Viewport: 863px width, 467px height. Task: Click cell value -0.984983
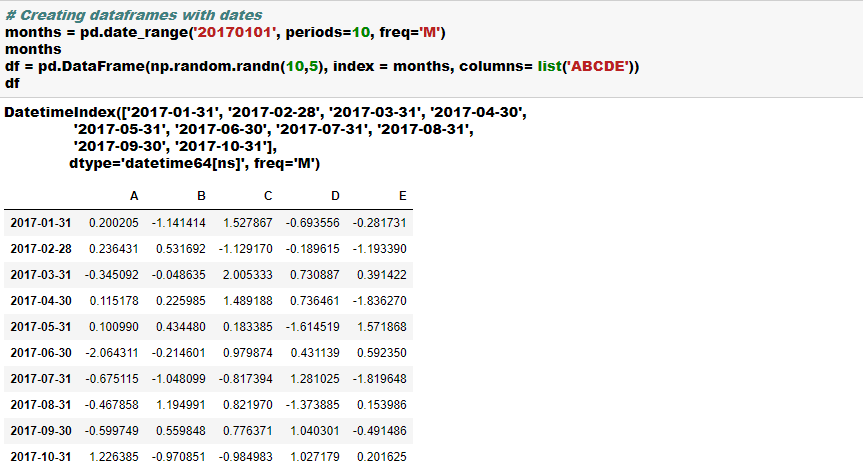point(245,457)
